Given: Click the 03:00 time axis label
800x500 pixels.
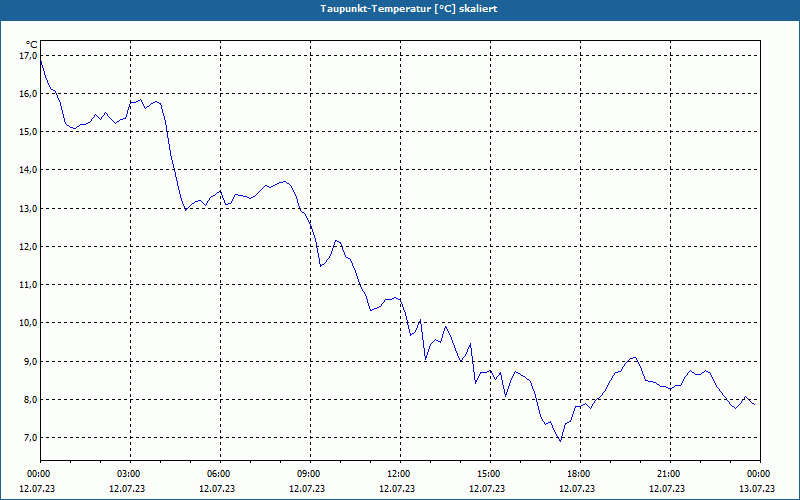Looking at the screenshot, I should point(130,474).
